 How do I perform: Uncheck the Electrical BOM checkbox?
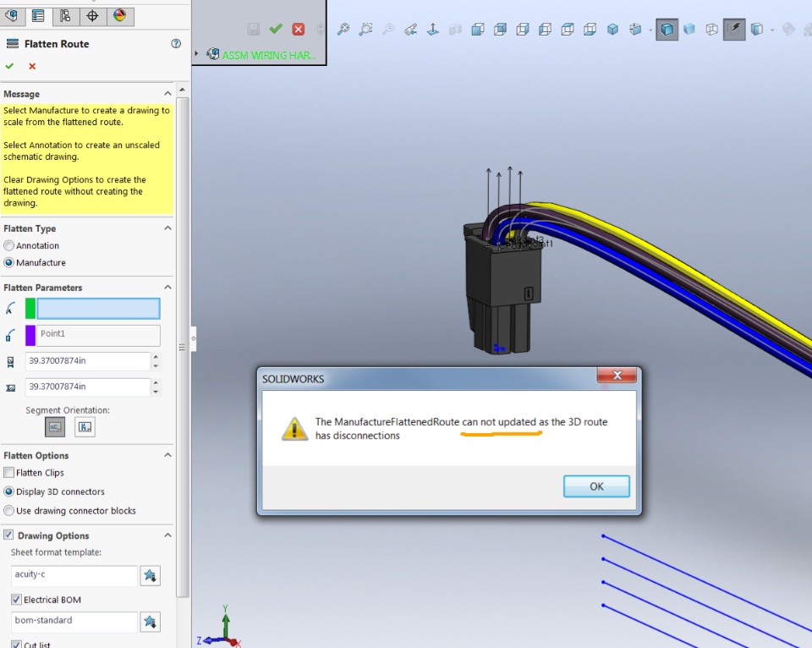point(17,599)
